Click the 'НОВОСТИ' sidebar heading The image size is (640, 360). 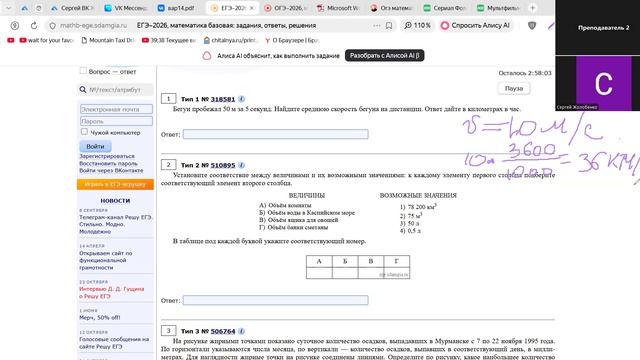115,201
